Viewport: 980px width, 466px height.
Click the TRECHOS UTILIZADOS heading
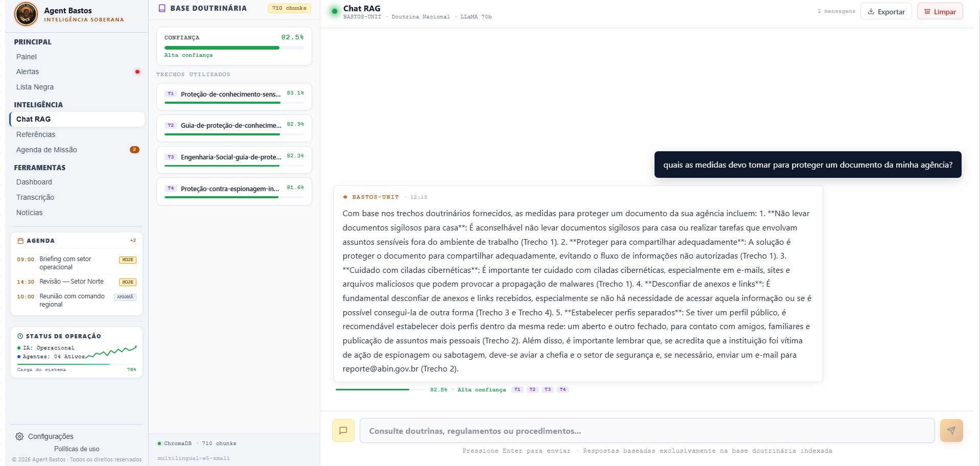[x=193, y=74]
